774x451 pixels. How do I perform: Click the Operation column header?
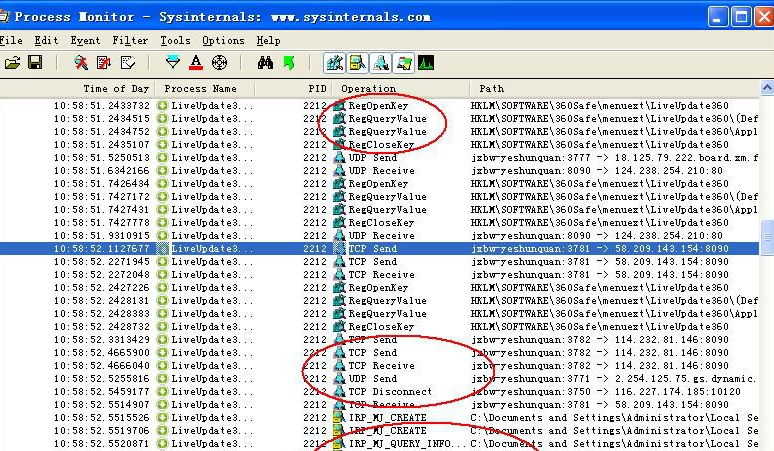click(x=400, y=89)
